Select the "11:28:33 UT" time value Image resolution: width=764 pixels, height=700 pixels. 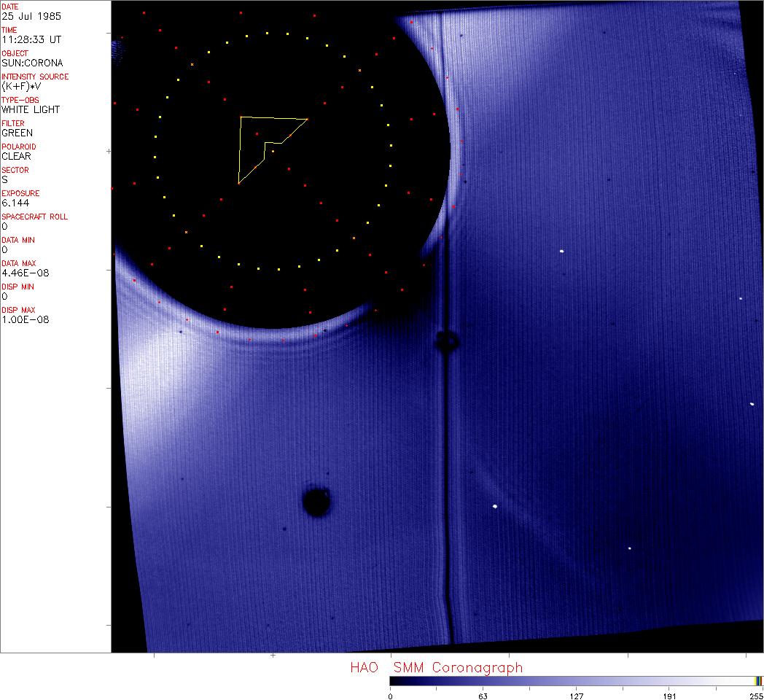[31, 39]
